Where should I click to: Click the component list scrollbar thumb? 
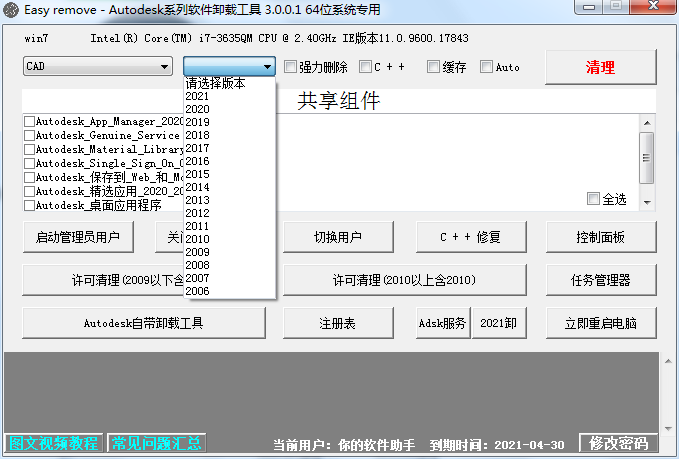click(x=647, y=158)
